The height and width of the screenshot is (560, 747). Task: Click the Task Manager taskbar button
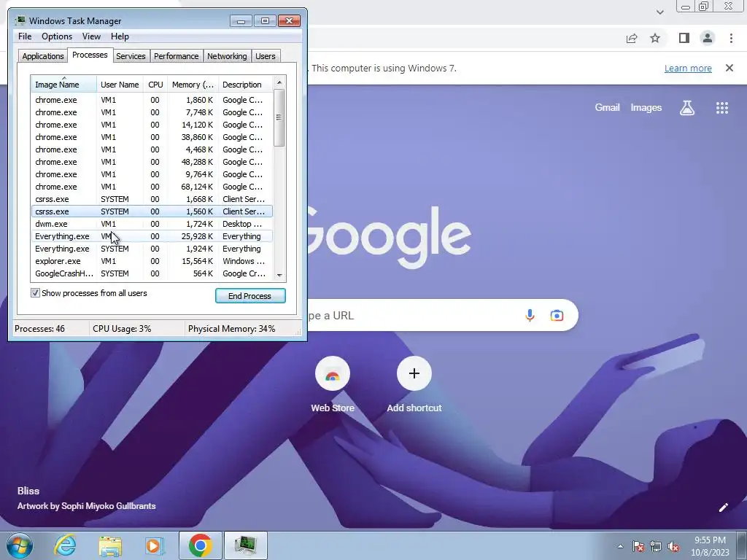click(x=245, y=545)
